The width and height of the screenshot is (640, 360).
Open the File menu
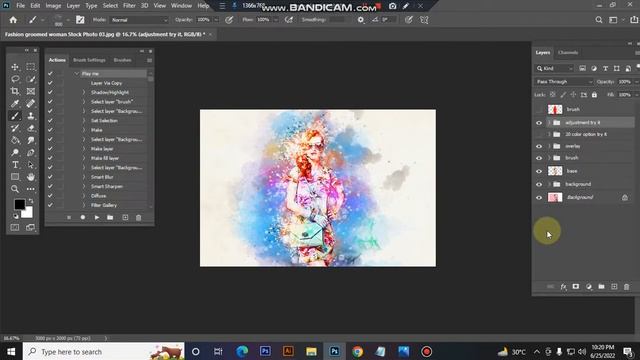20,6
